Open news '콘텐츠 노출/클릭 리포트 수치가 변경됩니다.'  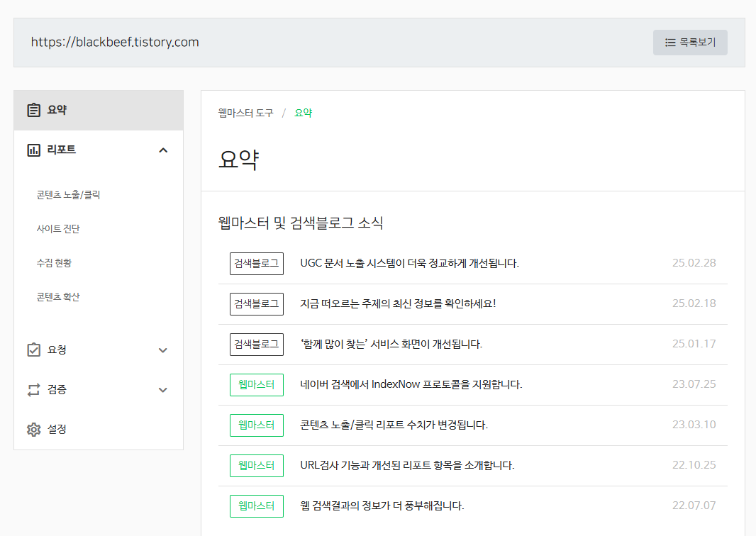click(x=394, y=425)
